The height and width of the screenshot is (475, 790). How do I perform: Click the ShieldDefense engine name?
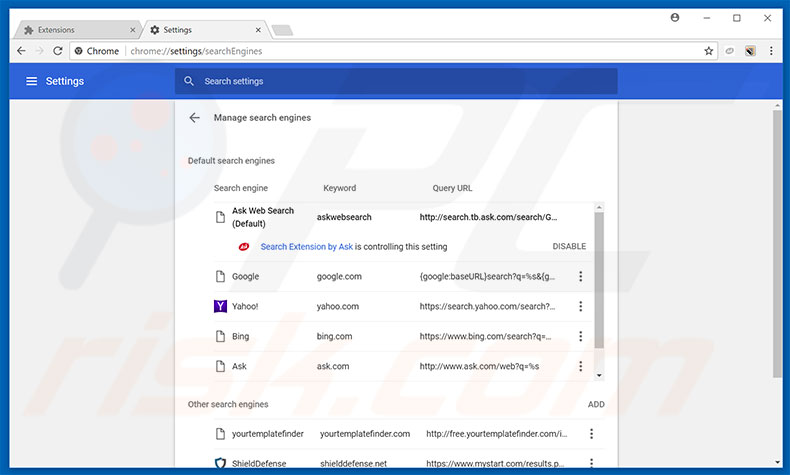click(x=259, y=463)
